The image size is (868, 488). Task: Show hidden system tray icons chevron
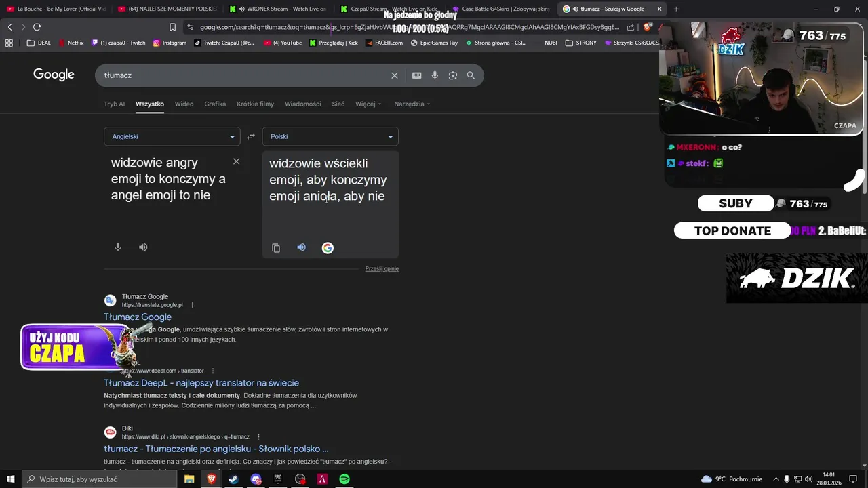(776, 479)
